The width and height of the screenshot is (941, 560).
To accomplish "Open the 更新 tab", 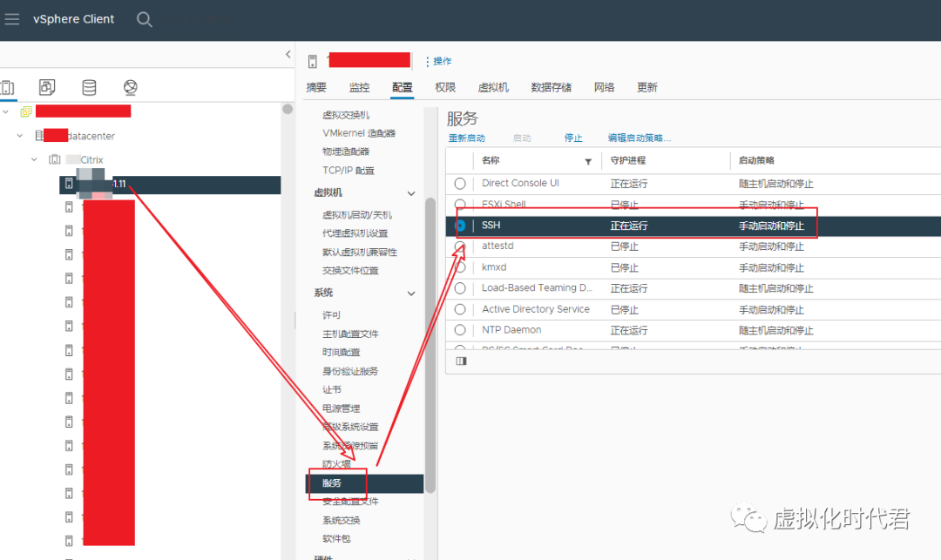I will click(x=647, y=88).
